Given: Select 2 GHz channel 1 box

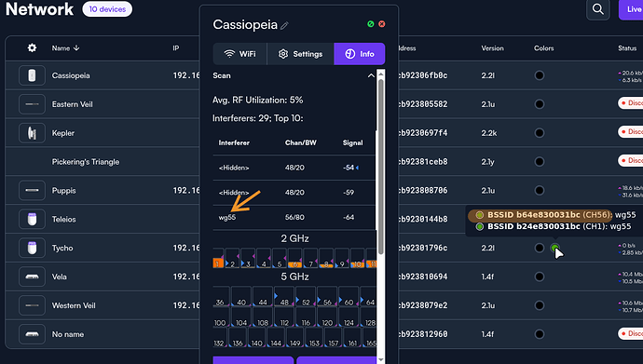Looking at the screenshot, I should click(218, 259).
